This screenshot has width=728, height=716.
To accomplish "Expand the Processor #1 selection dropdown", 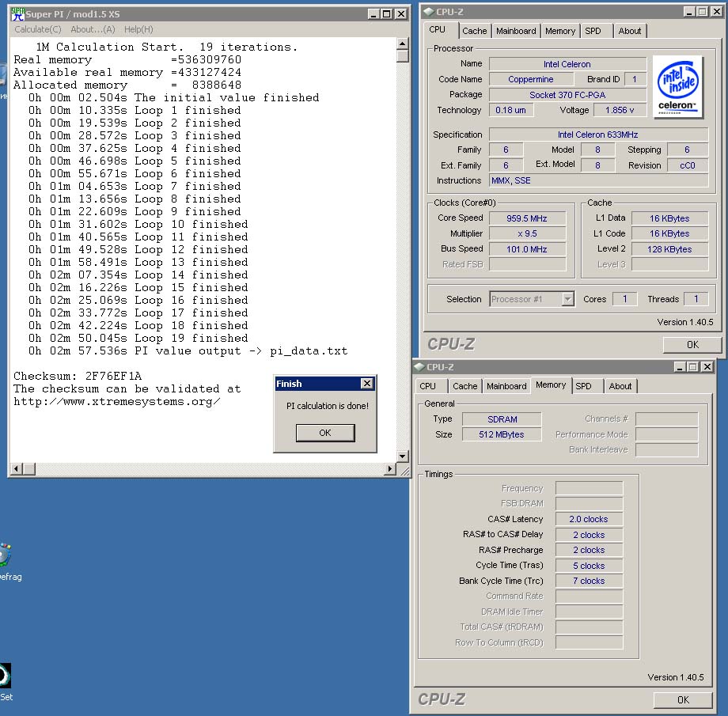I will pyautogui.click(x=567, y=300).
